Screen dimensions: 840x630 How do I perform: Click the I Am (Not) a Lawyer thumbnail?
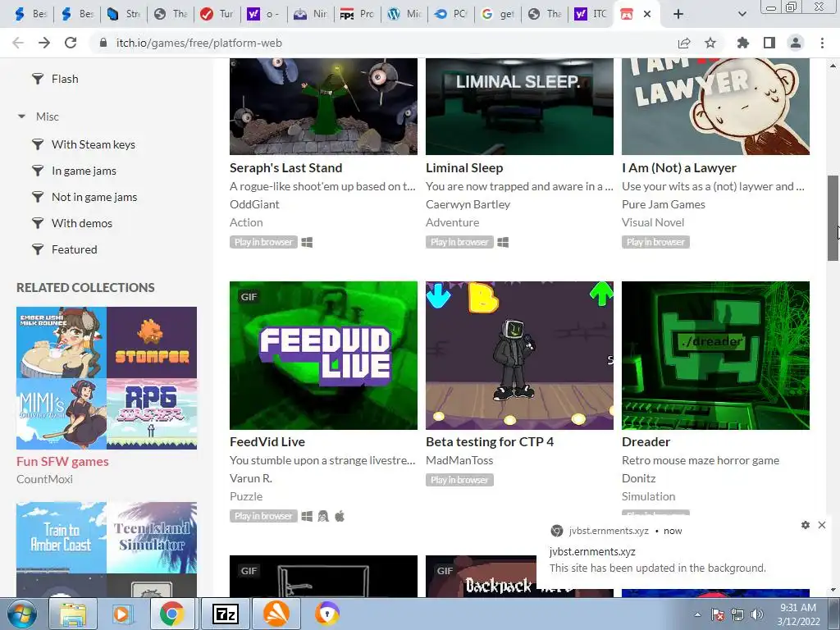pos(715,106)
